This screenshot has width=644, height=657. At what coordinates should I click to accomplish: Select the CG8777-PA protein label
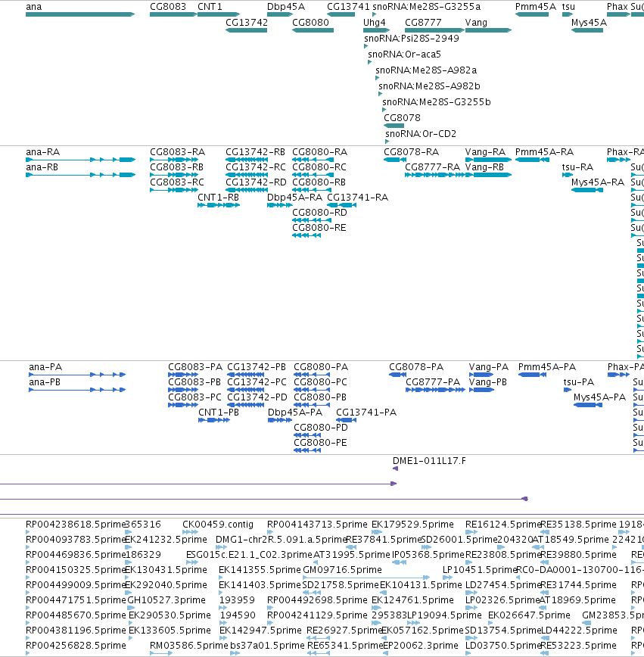[432, 382]
